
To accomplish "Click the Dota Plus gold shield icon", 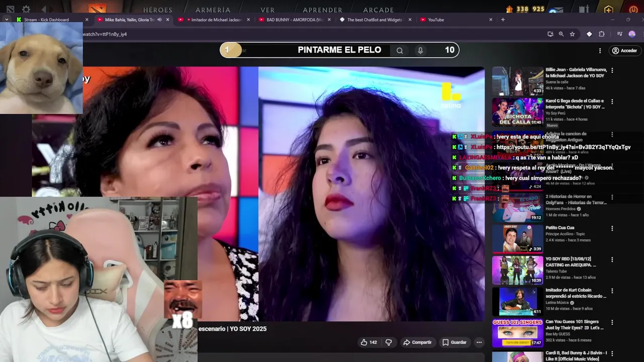I will click(609, 9).
